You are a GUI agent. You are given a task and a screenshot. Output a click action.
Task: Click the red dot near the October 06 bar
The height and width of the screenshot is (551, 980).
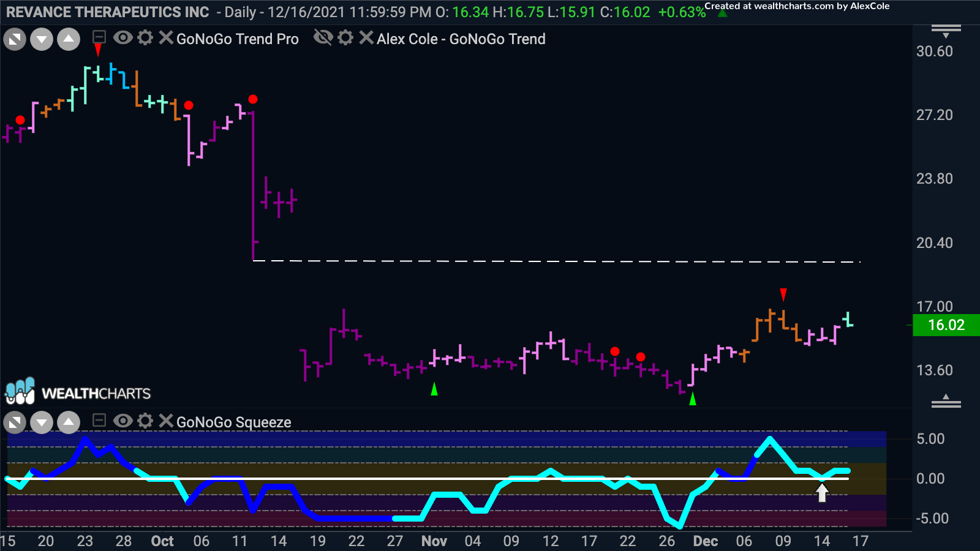pos(189,105)
